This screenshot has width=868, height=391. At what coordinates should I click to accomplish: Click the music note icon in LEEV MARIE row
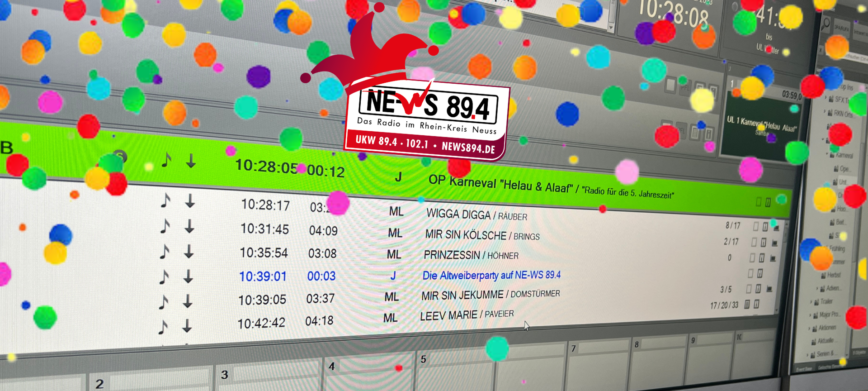point(163,326)
